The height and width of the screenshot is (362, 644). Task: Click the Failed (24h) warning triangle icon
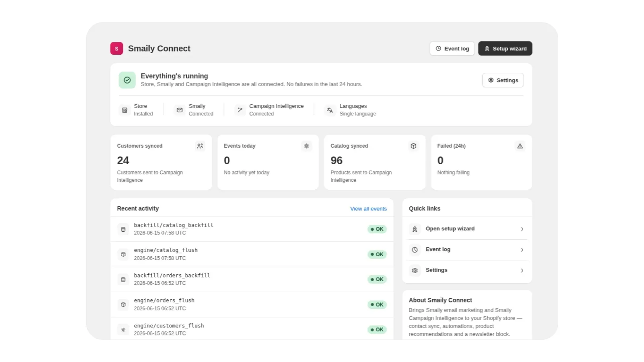(520, 146)
